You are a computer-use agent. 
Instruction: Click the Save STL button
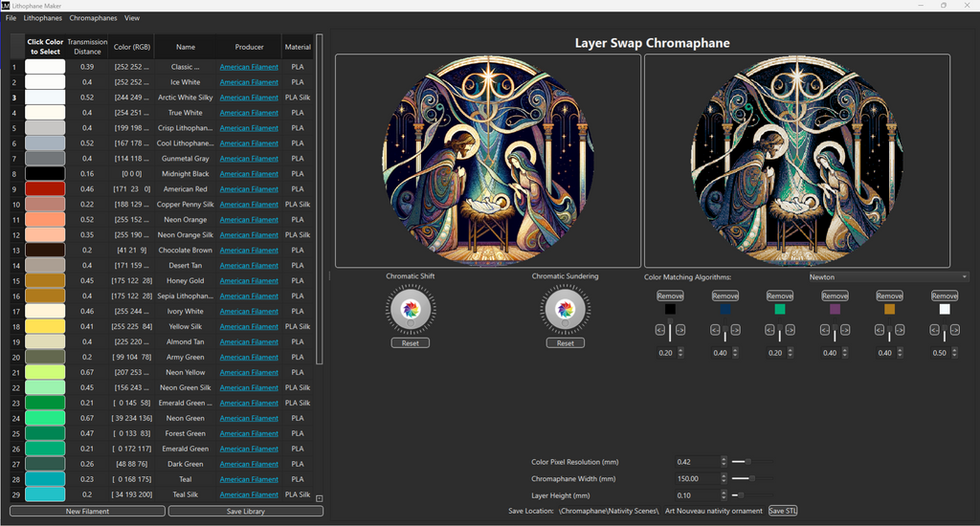point(783,511)
